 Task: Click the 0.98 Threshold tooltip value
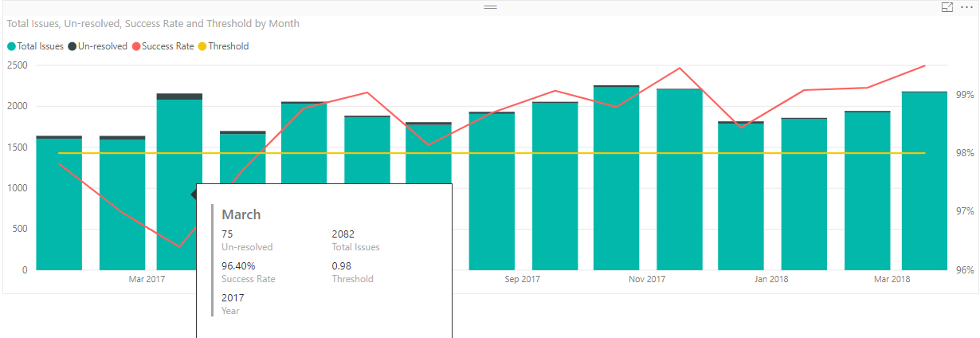point(341,266)
